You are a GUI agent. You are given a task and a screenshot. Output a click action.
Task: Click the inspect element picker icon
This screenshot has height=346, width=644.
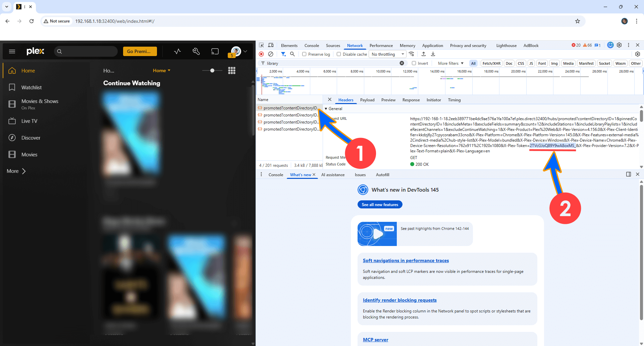click(261, 45)
